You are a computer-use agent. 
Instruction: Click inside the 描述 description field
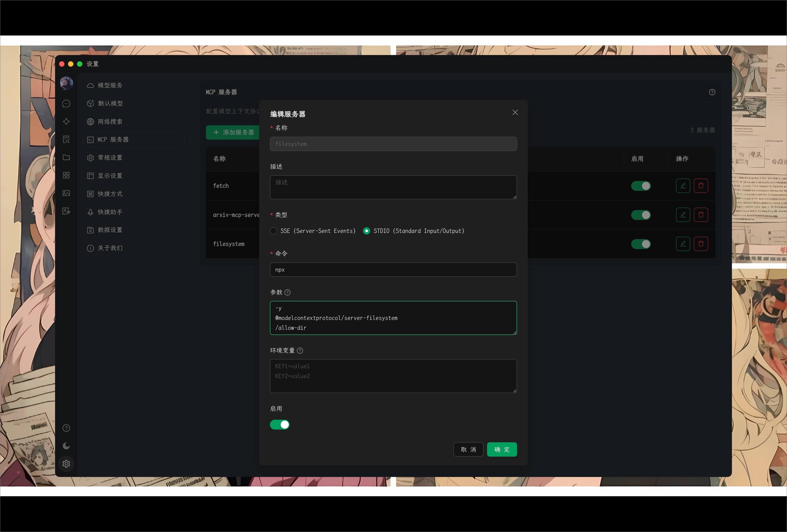tap(393, 187)
